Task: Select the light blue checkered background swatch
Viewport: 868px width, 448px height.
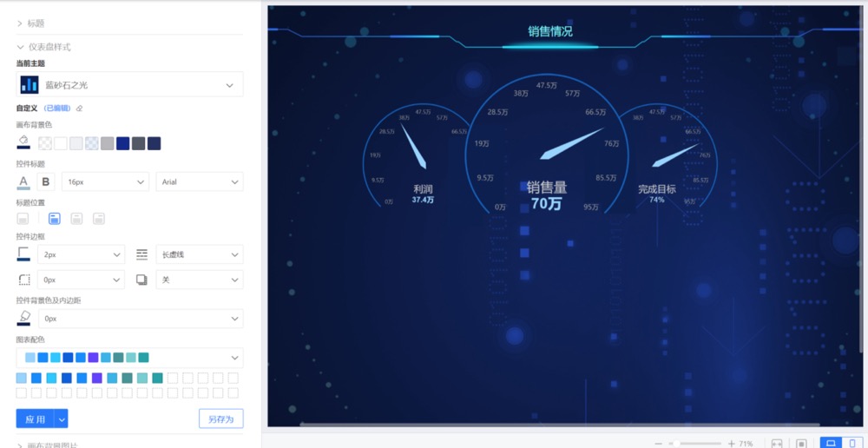Action: click(92, 143)
